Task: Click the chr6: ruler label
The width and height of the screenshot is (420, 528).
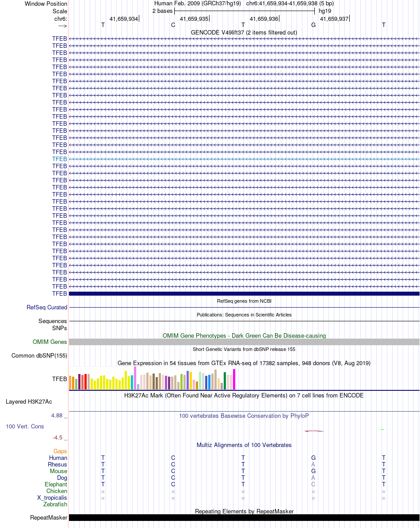Action: coord(61,19)
